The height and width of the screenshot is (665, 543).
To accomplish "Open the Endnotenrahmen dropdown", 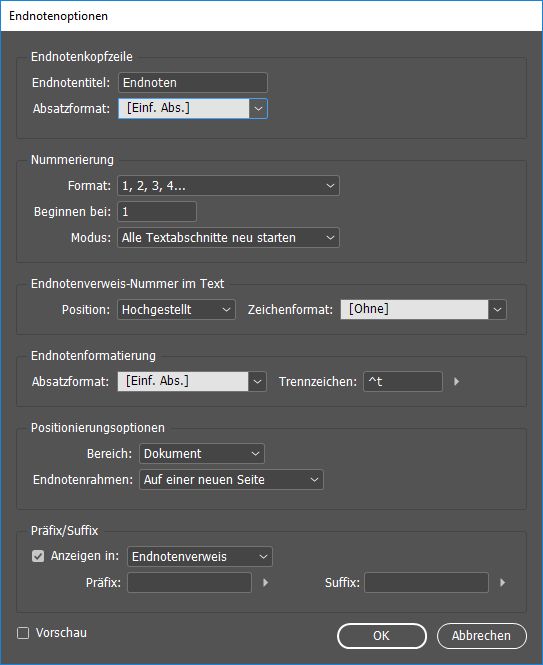I will (x=231, y=480).
